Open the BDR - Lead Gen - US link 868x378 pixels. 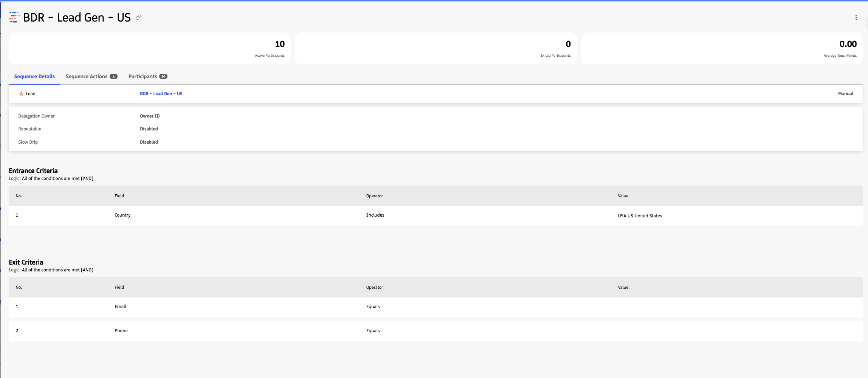[x=161, y=94]
